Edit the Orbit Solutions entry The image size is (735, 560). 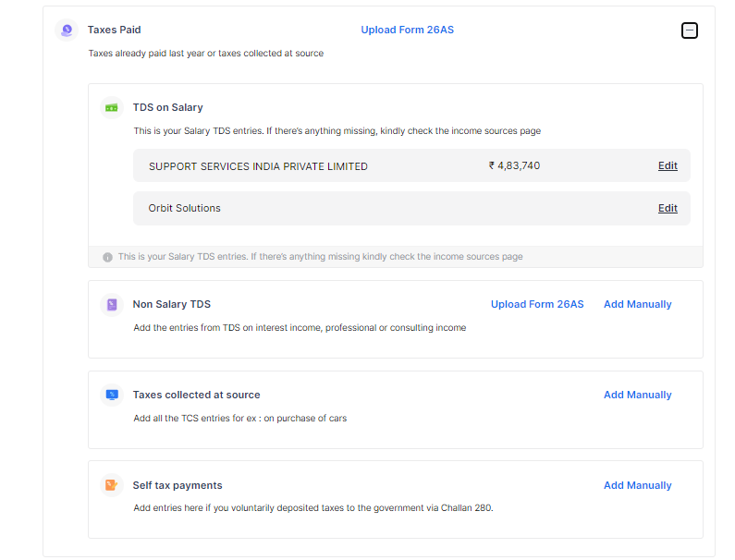(668, 208)
